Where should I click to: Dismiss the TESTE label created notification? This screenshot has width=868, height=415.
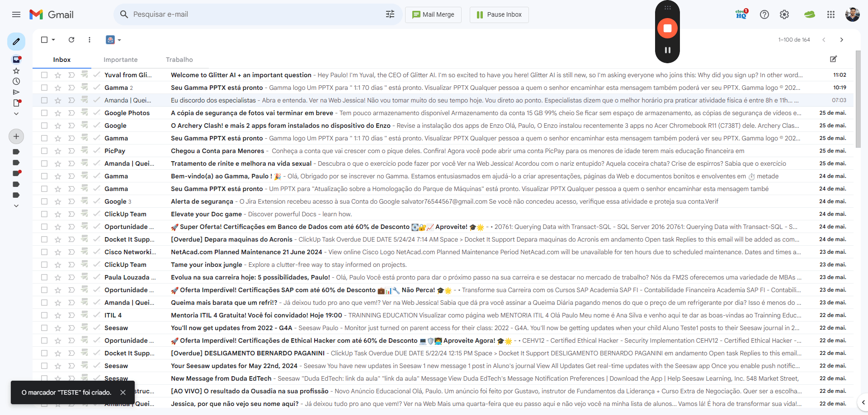click(123, 392)
